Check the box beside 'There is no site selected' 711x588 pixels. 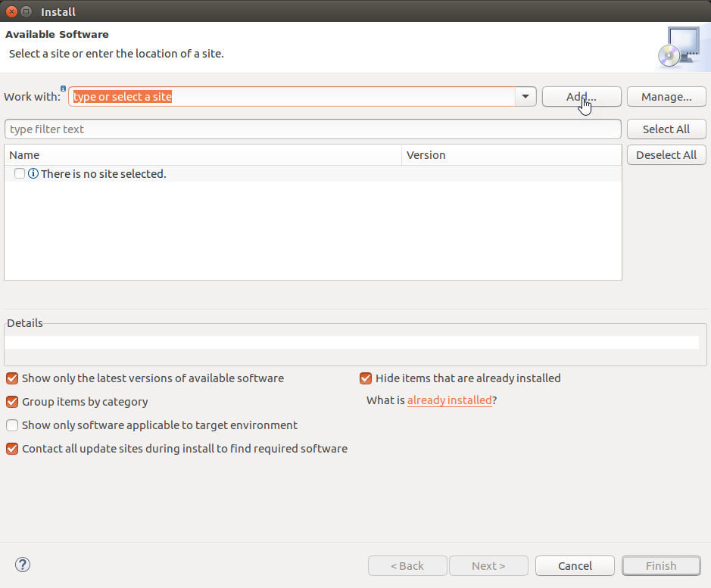coord(20,173)
